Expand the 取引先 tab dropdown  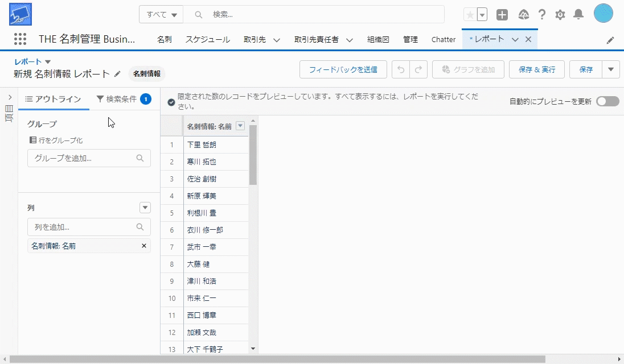(277, 40)
